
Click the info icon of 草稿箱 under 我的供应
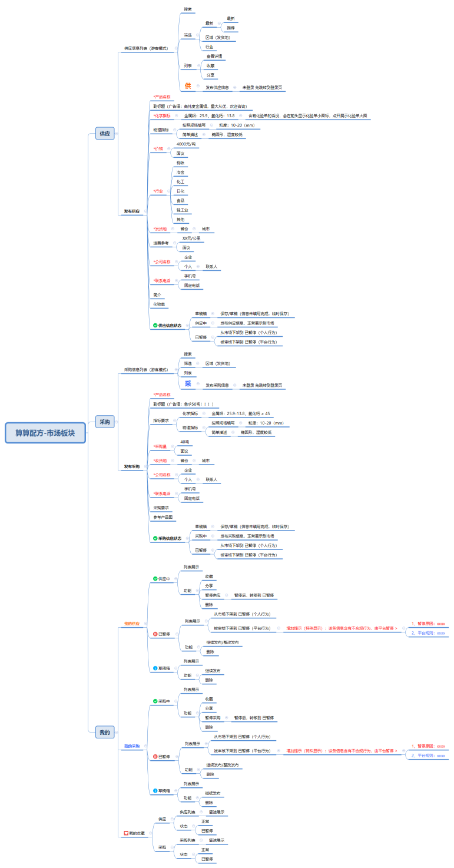pyautogui.click(x=155, y=668)
